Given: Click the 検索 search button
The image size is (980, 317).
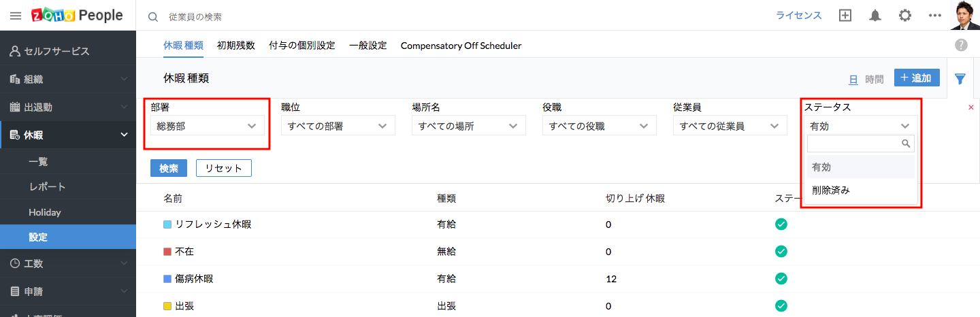Looking at the screenshot, I should [x=169, y=168].
